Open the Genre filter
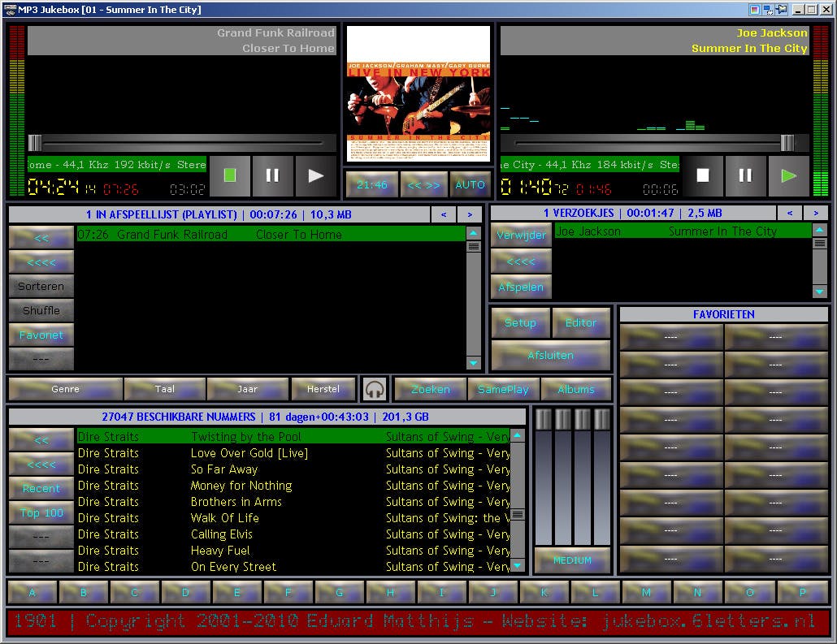 pos(66,389)
